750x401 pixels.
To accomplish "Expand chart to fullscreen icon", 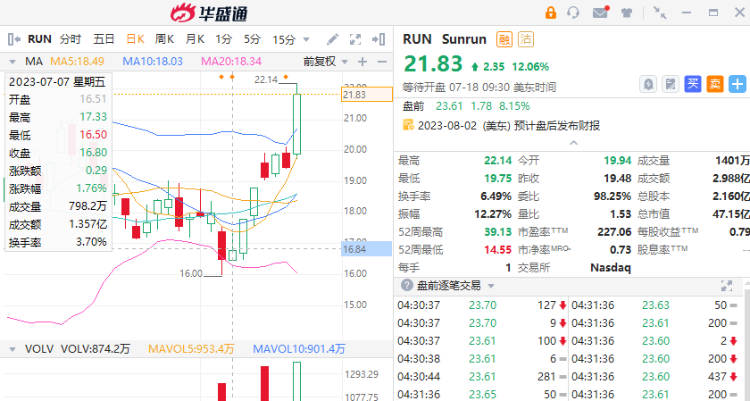I will pos(355,39).
